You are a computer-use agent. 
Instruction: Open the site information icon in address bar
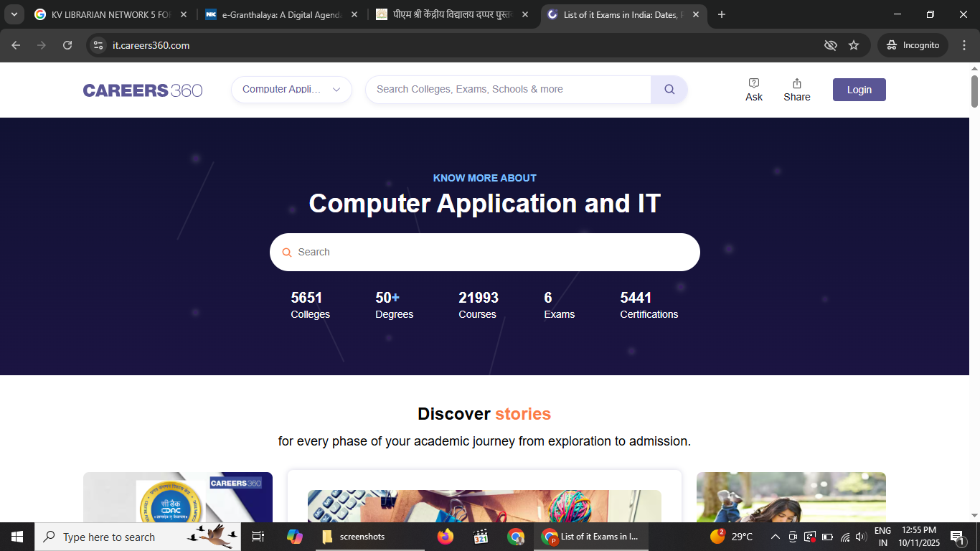tap(99, 45)
